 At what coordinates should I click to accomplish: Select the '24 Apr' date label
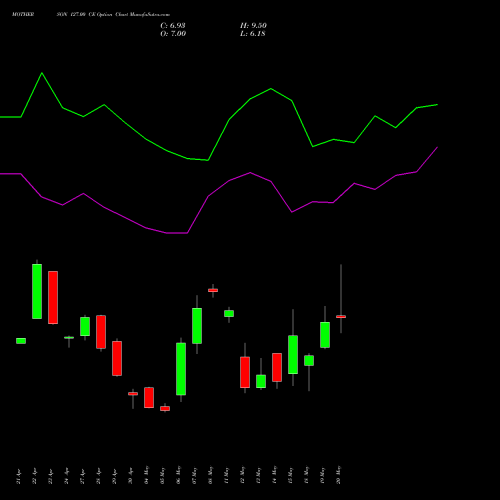(67, 477)
